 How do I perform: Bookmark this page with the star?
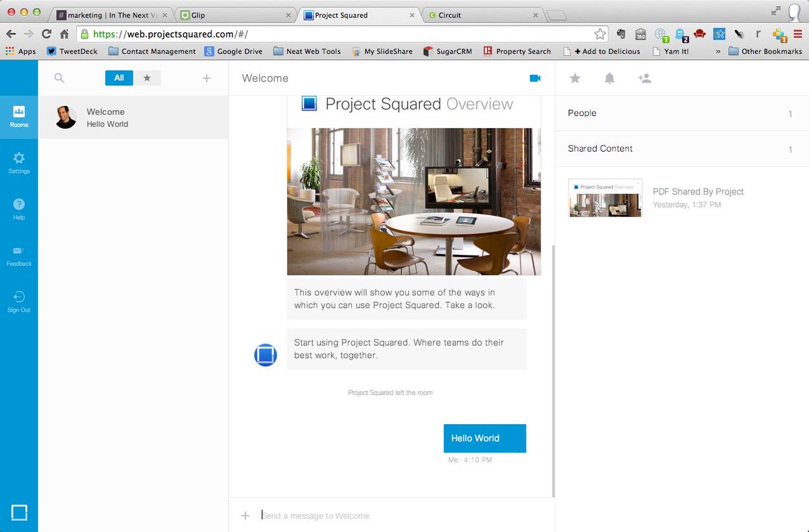[599, 34]
